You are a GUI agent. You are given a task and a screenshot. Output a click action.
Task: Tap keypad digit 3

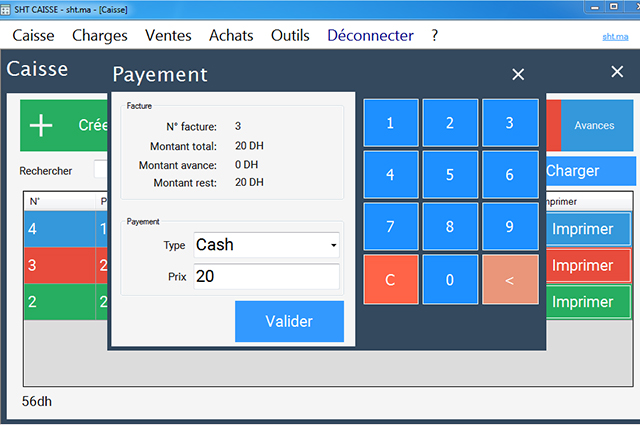point(510,122)
